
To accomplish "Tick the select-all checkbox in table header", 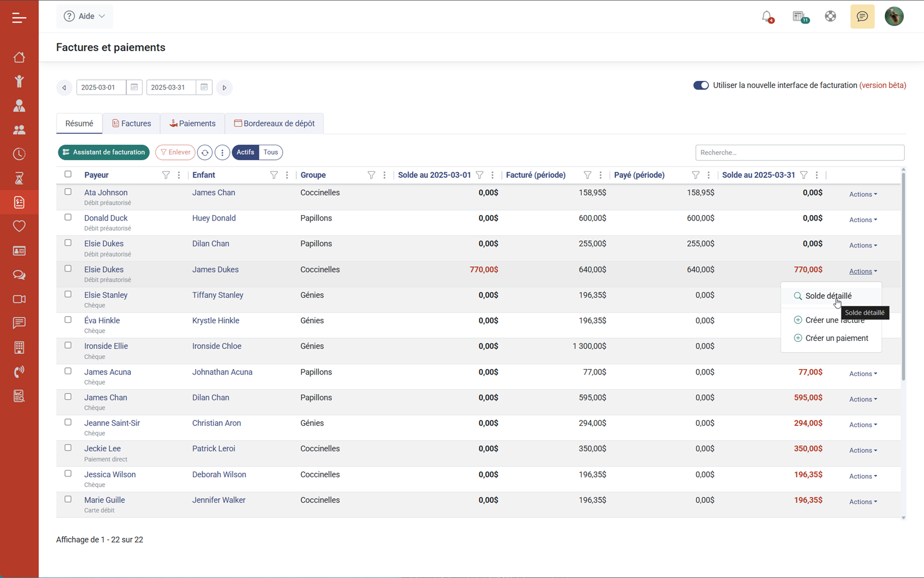I will coord(68,174).
